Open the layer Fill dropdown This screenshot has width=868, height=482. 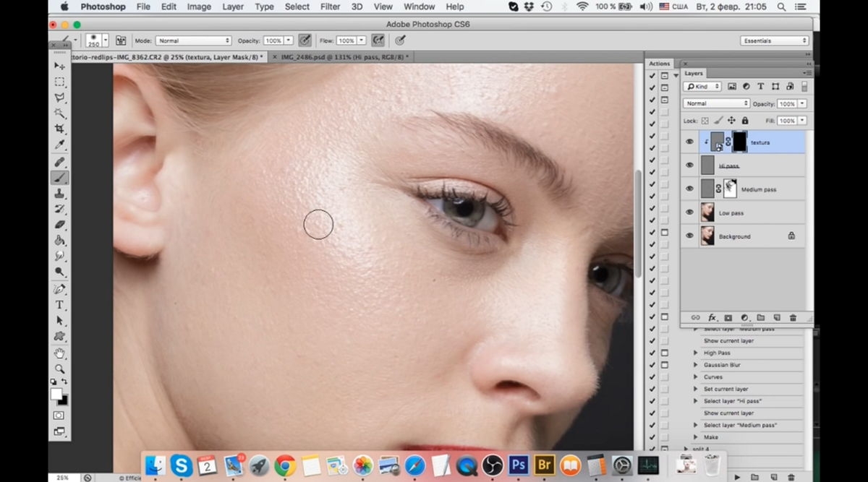[x=802, y=121]
